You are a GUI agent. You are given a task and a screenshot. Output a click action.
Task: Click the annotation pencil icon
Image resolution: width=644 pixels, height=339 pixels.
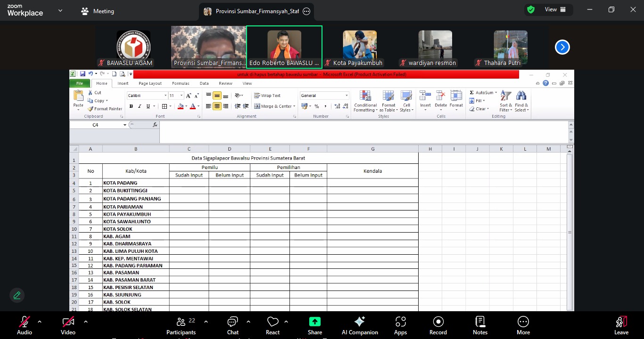(17, 295)
